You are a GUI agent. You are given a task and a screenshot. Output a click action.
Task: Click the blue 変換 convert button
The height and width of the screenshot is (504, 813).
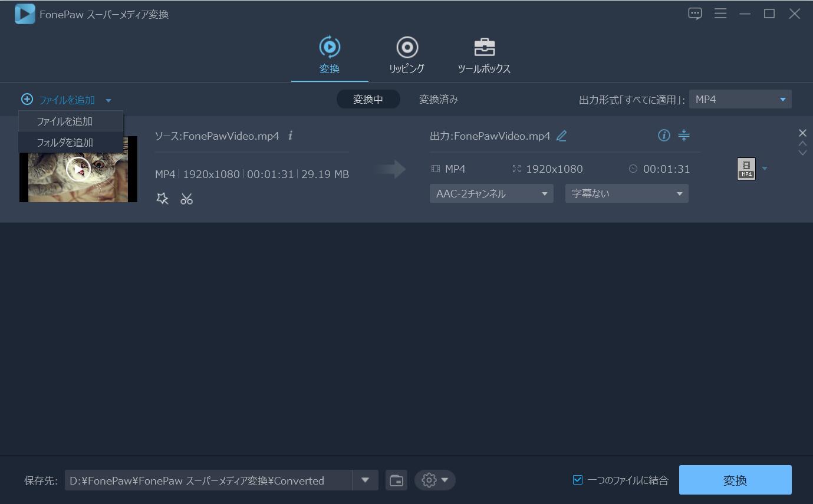coord(735,480)
